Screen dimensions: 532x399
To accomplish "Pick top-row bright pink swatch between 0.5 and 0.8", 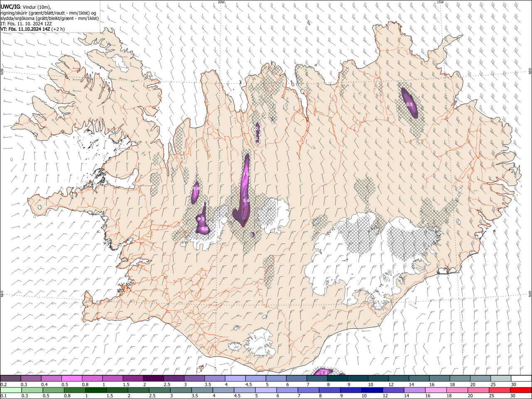I will 71,378.
